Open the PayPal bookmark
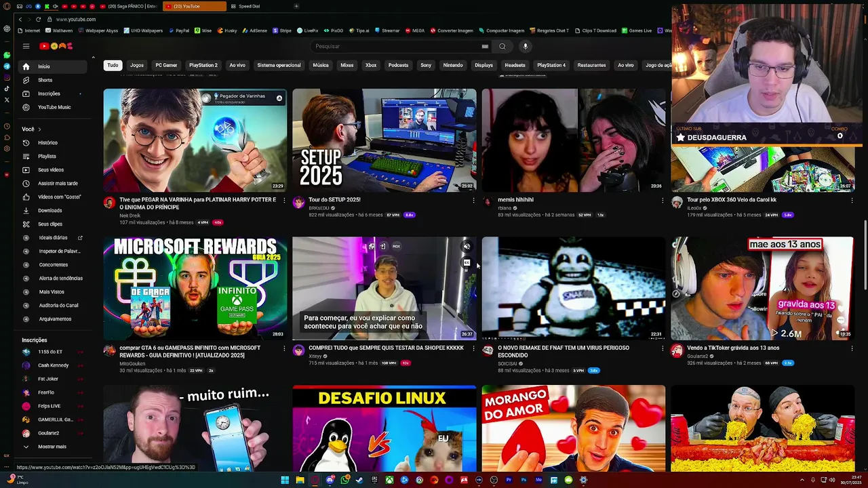This screenshot has height=488, width=868. pyautogui.click(x=179, y=30)
